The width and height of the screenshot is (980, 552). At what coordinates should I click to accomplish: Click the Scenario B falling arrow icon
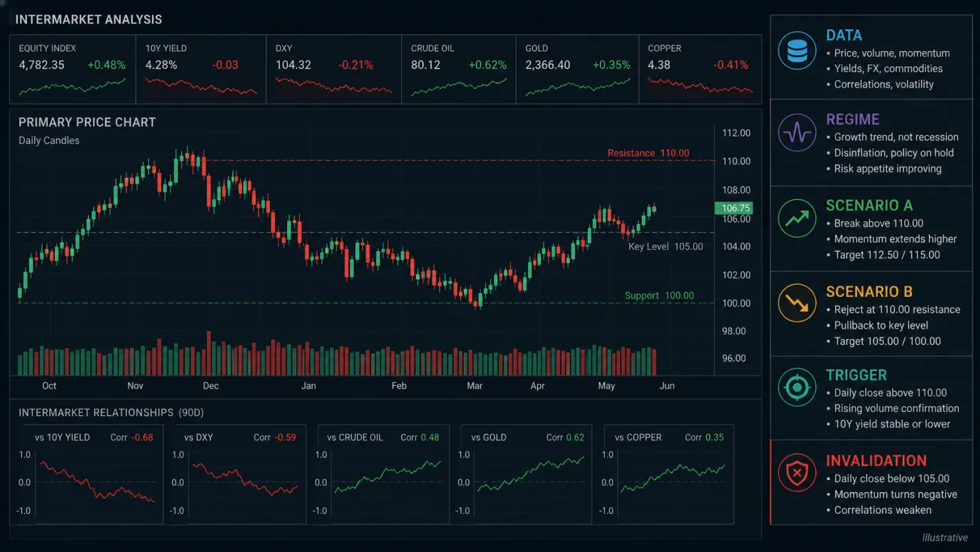(x=797, y=303)
